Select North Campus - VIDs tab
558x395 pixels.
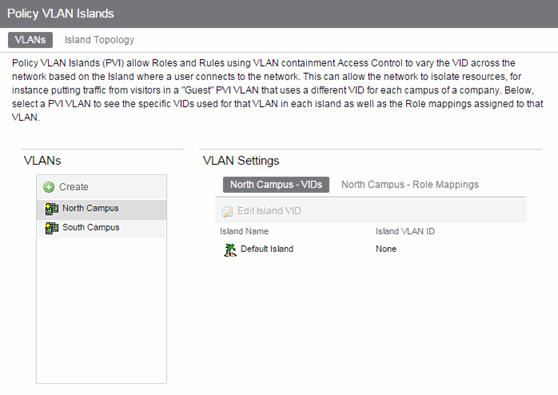click(x=276, y=185)
